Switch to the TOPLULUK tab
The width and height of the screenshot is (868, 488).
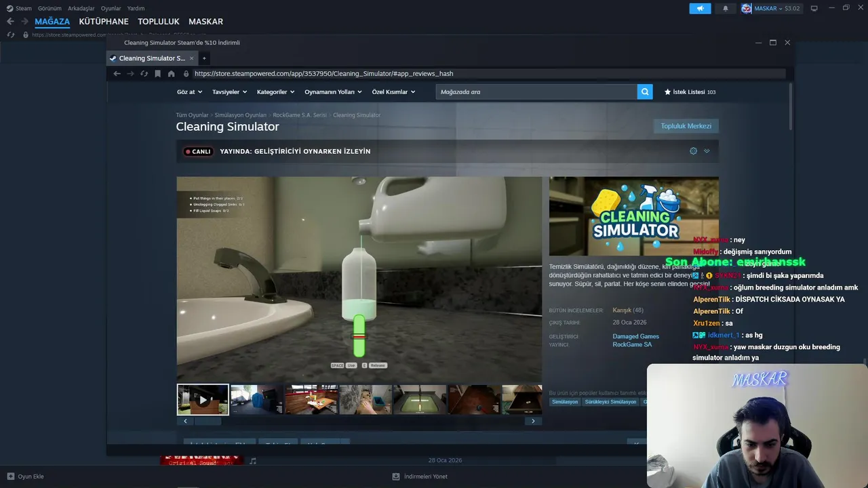(x=159, y=22)
